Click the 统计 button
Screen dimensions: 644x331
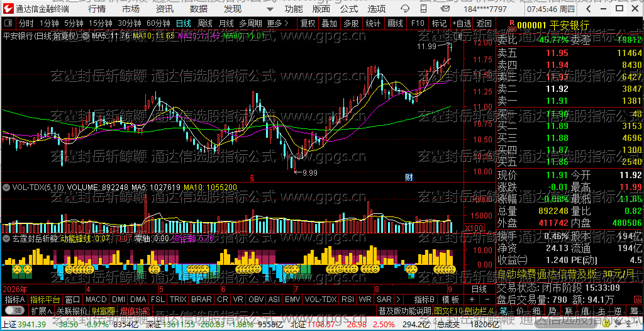(x=373, y=23)
